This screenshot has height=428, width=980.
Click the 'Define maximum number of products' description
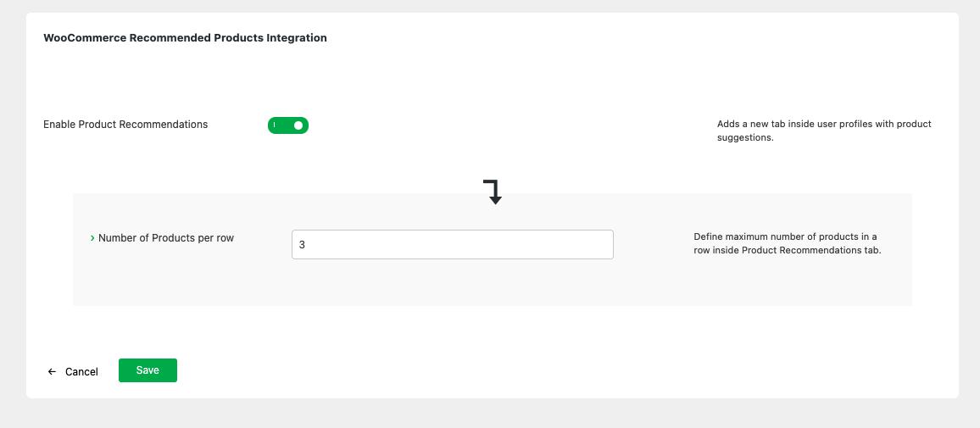point(785,236)
